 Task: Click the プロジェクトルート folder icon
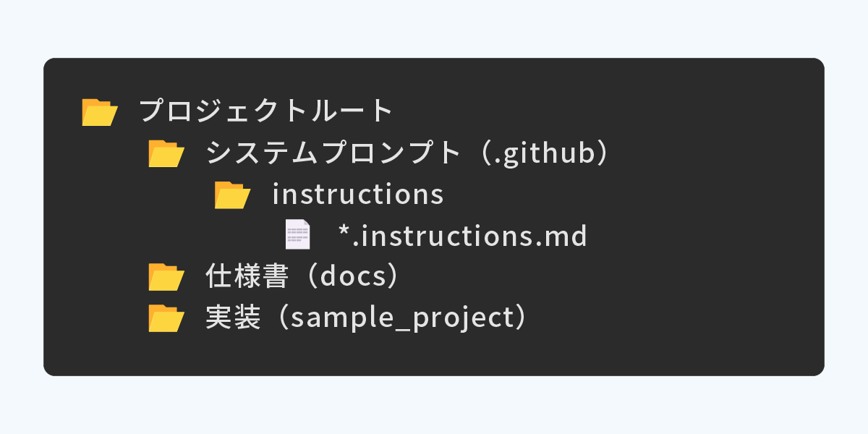(x=100, y=112)
